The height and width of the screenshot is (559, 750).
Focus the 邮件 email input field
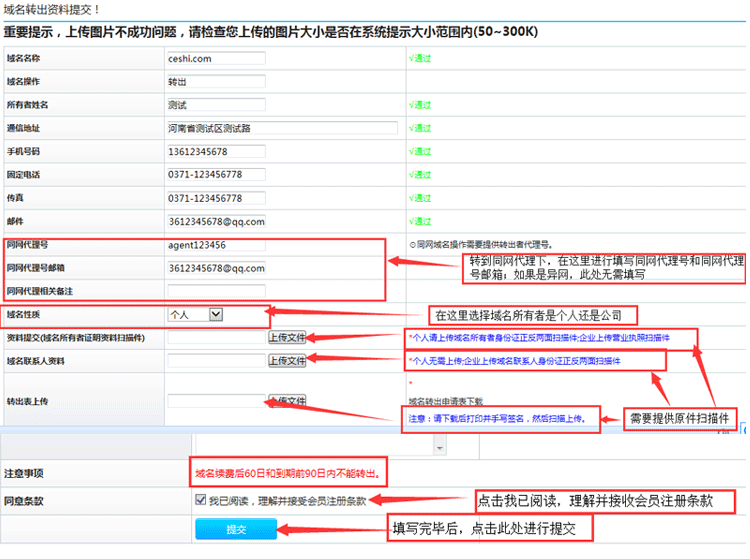[216, 221]
